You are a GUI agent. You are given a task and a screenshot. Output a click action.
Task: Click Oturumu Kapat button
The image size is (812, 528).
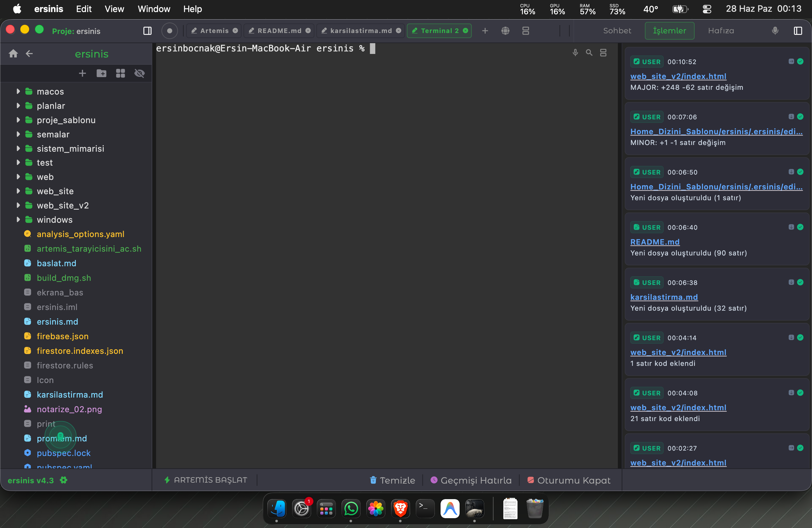pos(569,480)
